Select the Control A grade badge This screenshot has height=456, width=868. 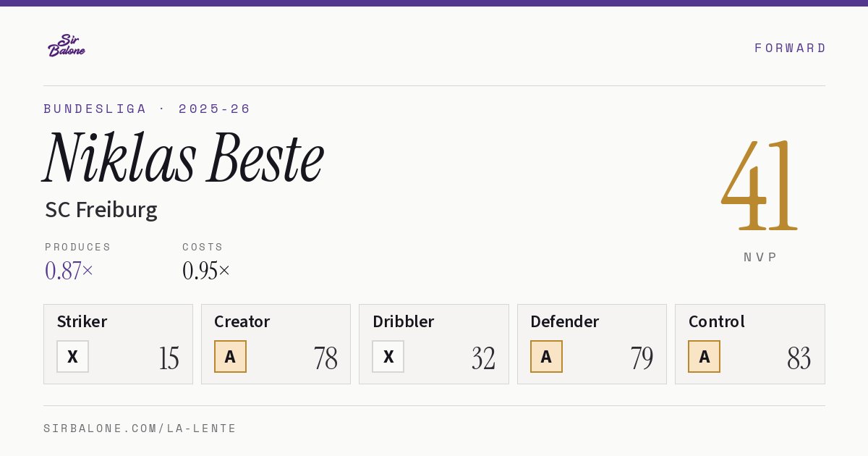tap(704, 357)
